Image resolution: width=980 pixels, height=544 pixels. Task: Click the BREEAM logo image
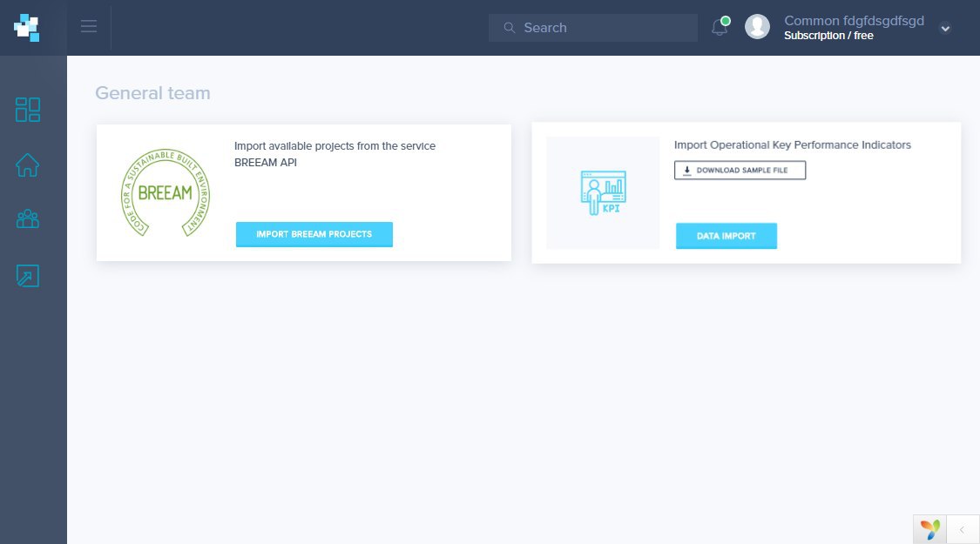165,192
